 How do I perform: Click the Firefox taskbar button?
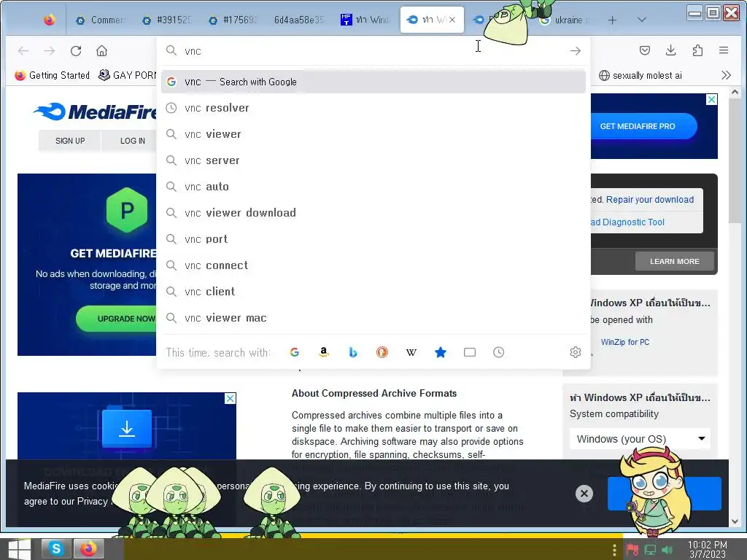(x=88, y=549)
